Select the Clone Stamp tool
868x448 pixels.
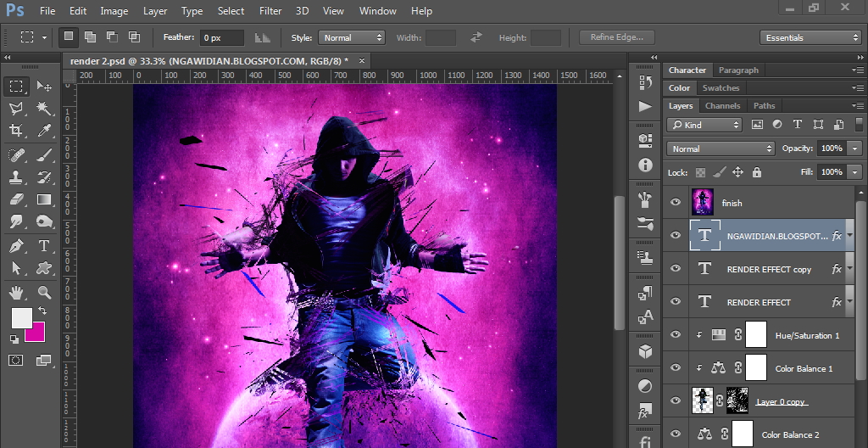(x=17, y=177)
